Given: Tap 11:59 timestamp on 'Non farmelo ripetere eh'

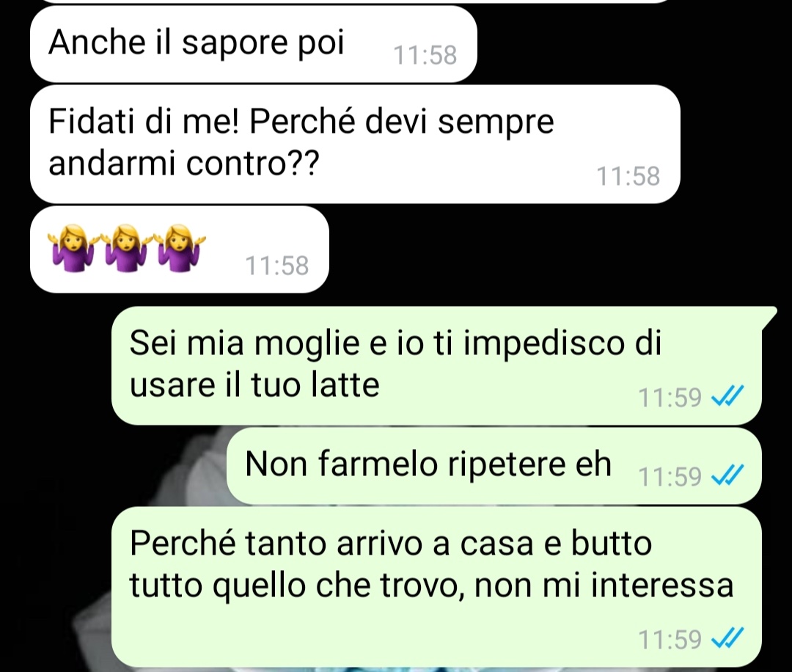Looking at the screenshot, I should point(670,476).
